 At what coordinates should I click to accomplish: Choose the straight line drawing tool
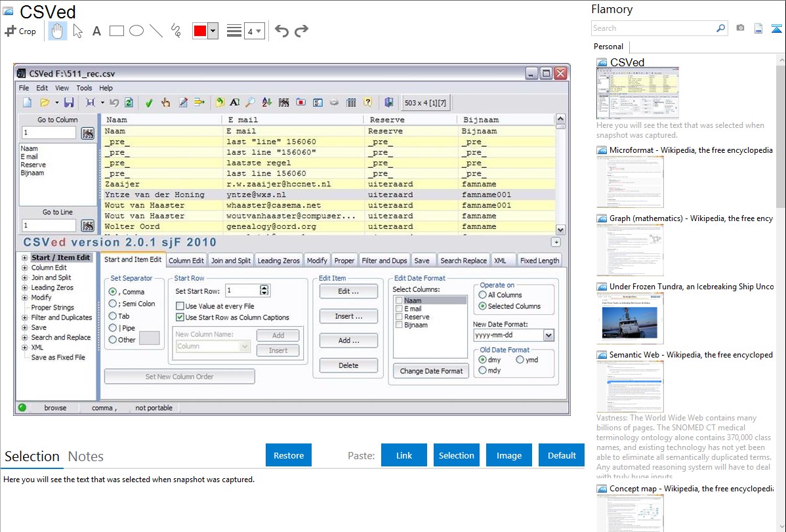[156, 31]
